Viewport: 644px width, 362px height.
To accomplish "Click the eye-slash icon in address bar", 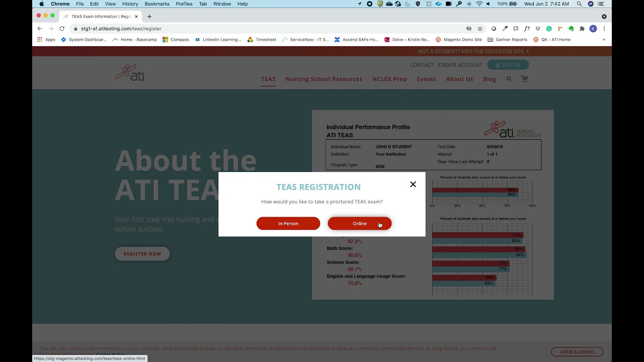I will 469,29.
